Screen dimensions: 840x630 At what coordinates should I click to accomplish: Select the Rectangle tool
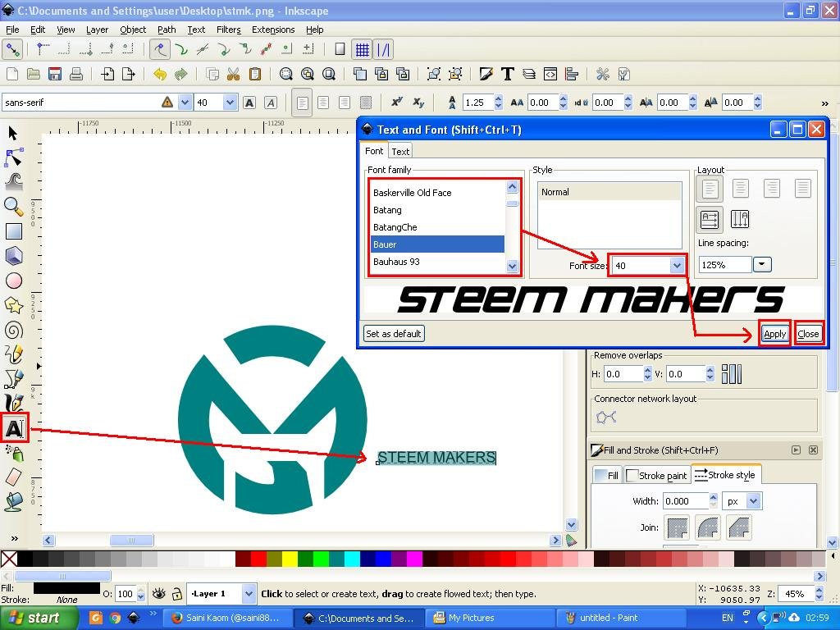(x=13, y=231)
